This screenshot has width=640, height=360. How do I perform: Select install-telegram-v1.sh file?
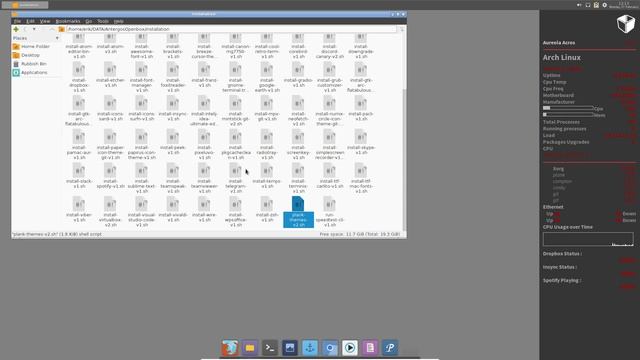236,178
